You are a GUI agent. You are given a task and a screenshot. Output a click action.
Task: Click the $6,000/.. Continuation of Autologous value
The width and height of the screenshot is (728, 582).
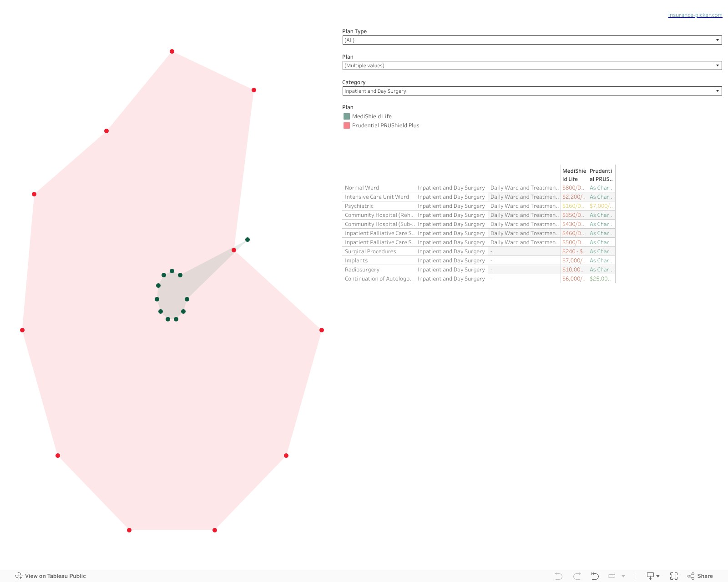(574, 279)
